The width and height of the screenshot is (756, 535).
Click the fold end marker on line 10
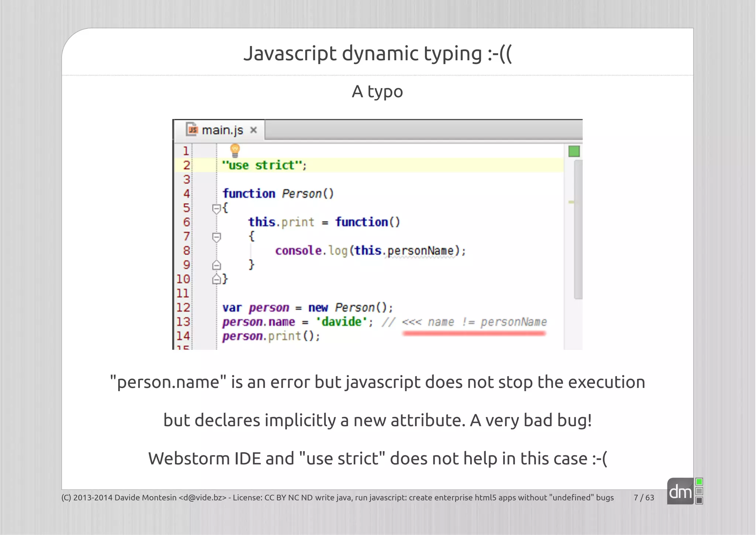point(216,279)
